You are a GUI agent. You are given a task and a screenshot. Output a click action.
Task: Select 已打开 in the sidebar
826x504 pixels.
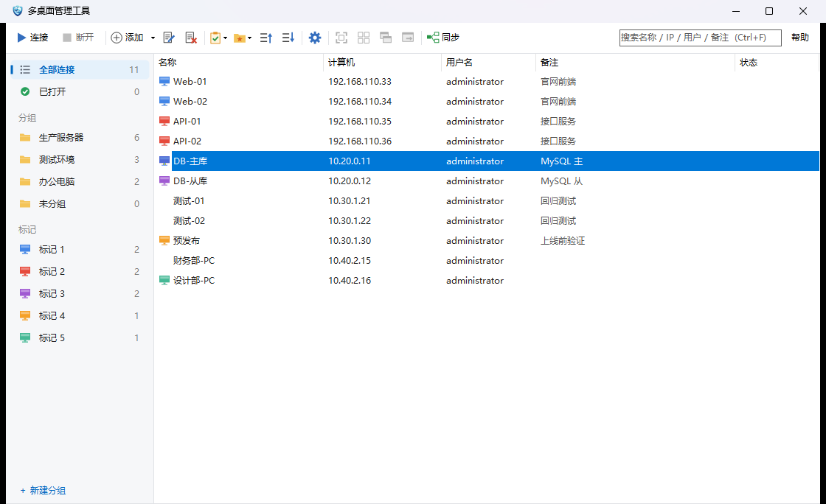(x=80, y=91)
